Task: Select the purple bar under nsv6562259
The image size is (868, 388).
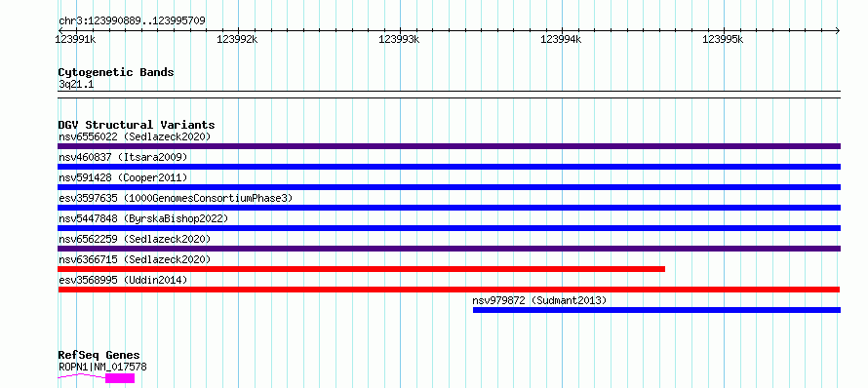Action: coord(449,249)
